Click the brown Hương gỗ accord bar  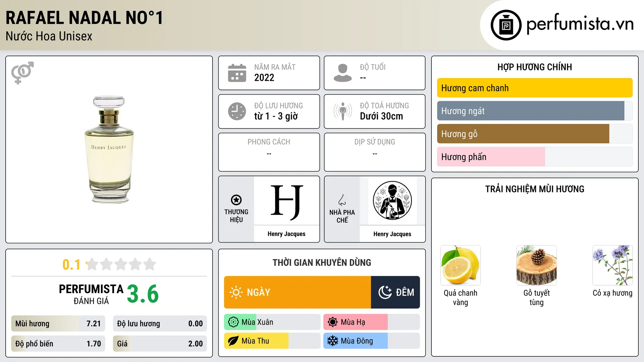point(523,134)
